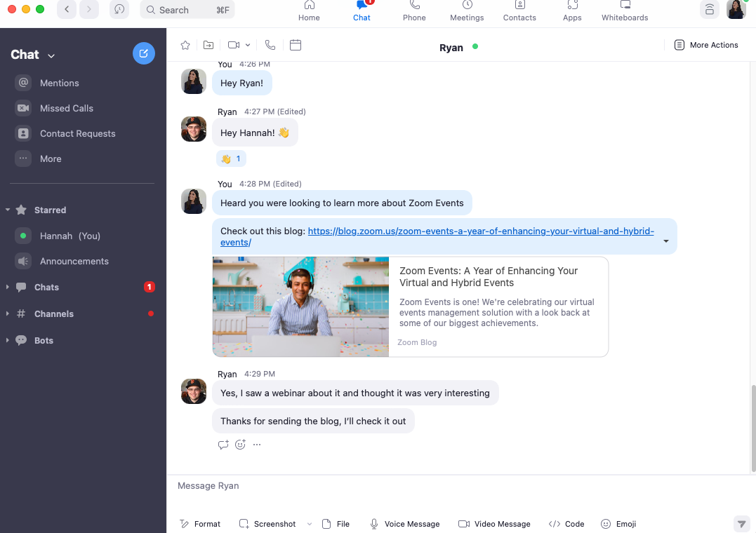Image resolution: width=756 pixels, height=533 pixels.
Task: Navigate forward with the right arrow
Action: [x=89, y=10]
